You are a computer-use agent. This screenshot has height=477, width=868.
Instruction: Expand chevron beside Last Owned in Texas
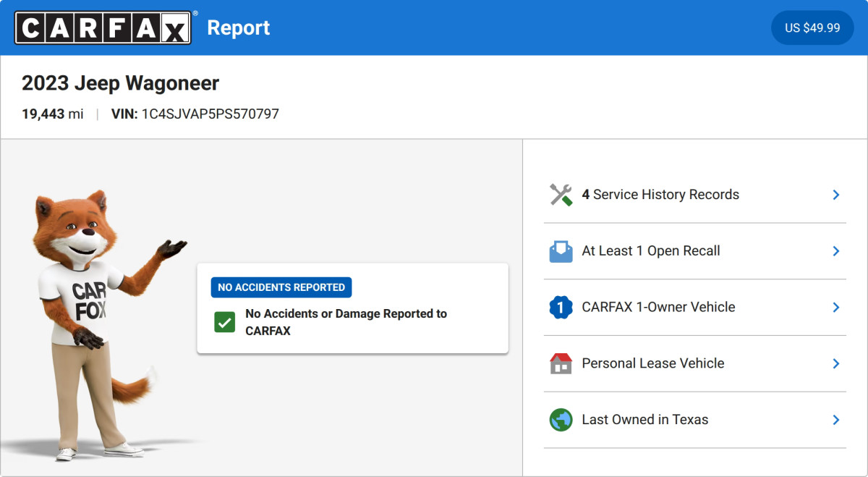[836, 420]
